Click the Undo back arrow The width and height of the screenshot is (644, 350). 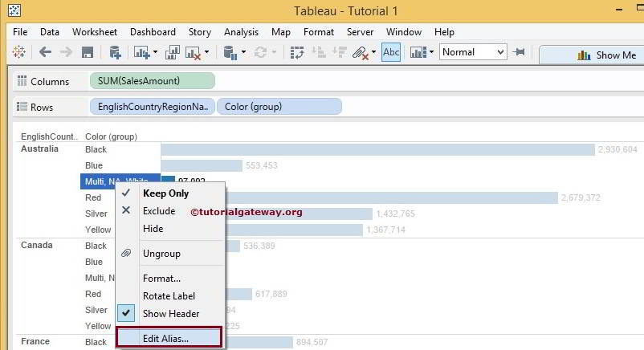(45, 52)
